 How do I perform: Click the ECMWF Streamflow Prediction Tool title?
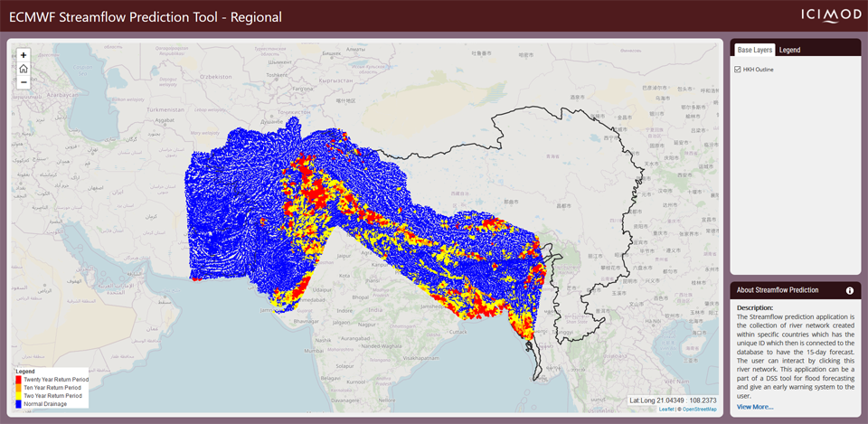pyautogui.click(x=146, y=16)
